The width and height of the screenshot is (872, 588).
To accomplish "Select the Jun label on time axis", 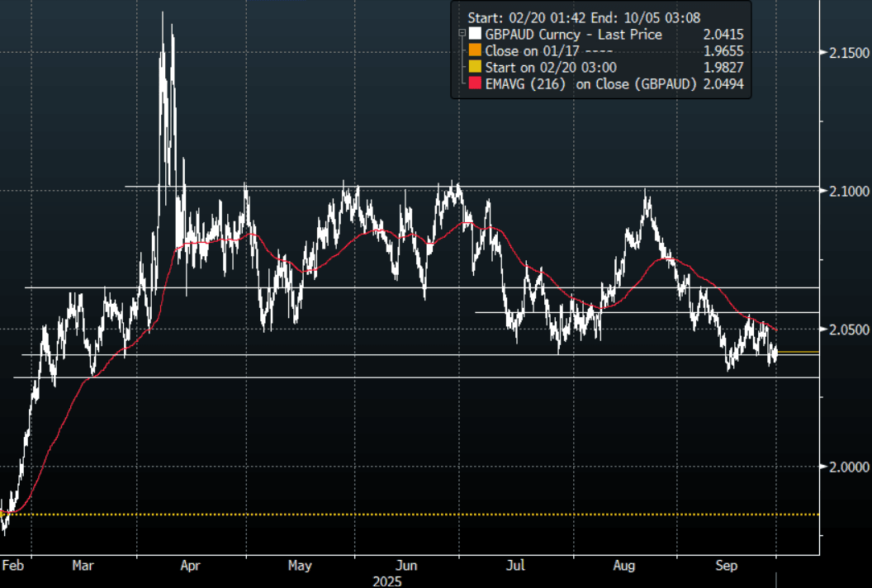I will pyautogui.click(x=406, y=566).
